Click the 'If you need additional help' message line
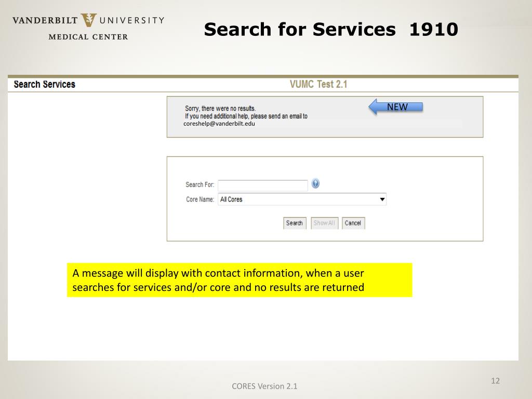This screenshot has width=532, height=399. (x=246, y=116)
